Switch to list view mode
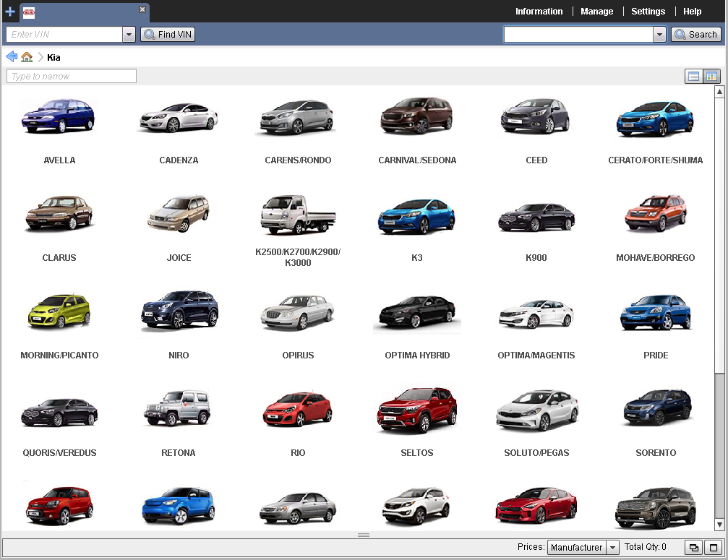 point(693,77)
